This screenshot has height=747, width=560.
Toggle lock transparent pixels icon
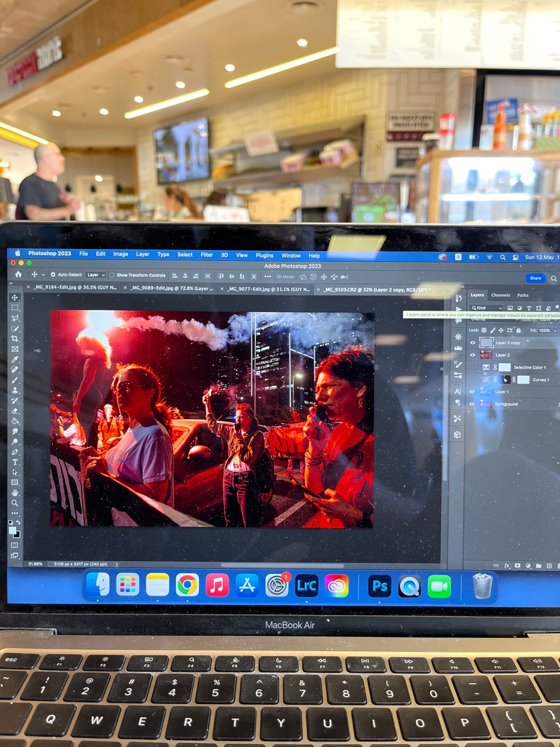point(483,330)
